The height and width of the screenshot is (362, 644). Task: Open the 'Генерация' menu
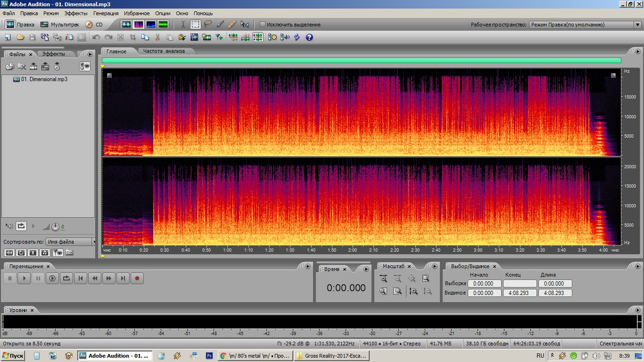click(106, 13)
